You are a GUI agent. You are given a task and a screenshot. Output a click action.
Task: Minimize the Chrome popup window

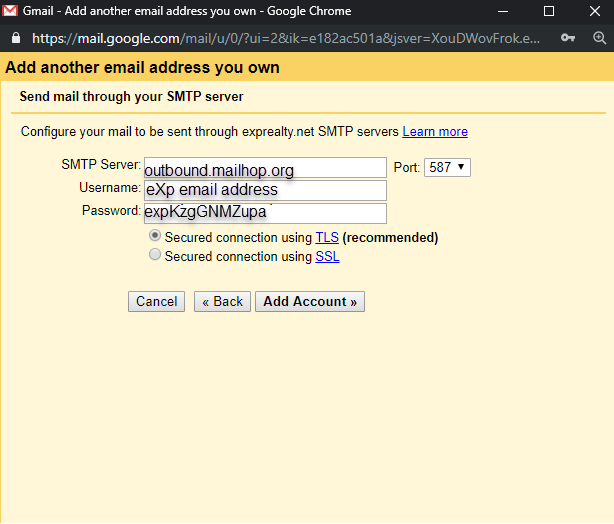503,11
